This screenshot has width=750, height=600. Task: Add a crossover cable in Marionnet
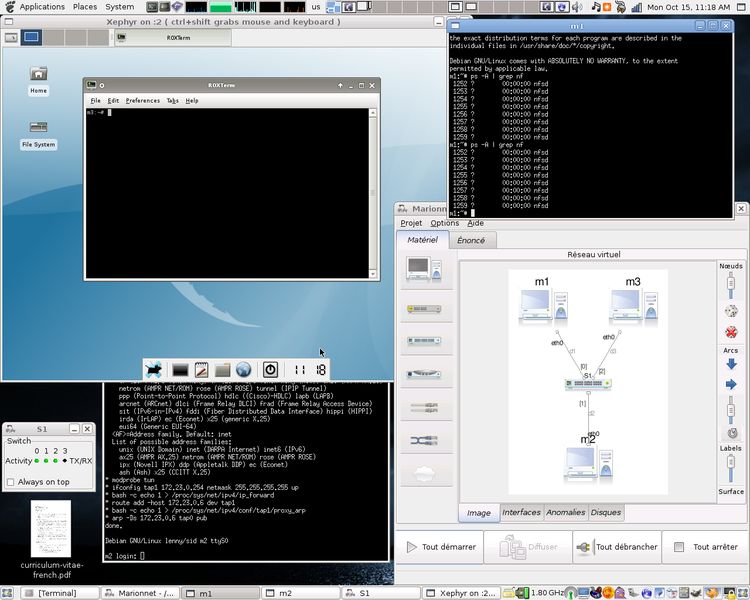(x=425, y=440)
